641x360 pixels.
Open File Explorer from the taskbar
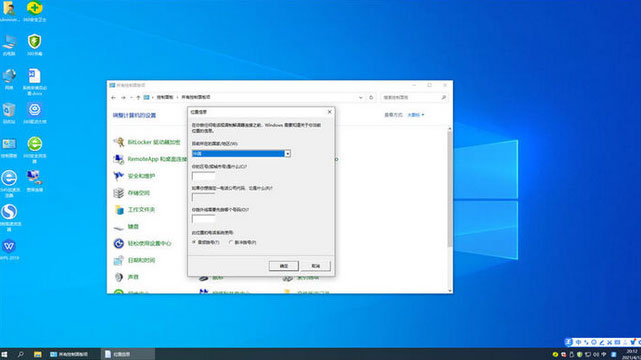(37, 354)
